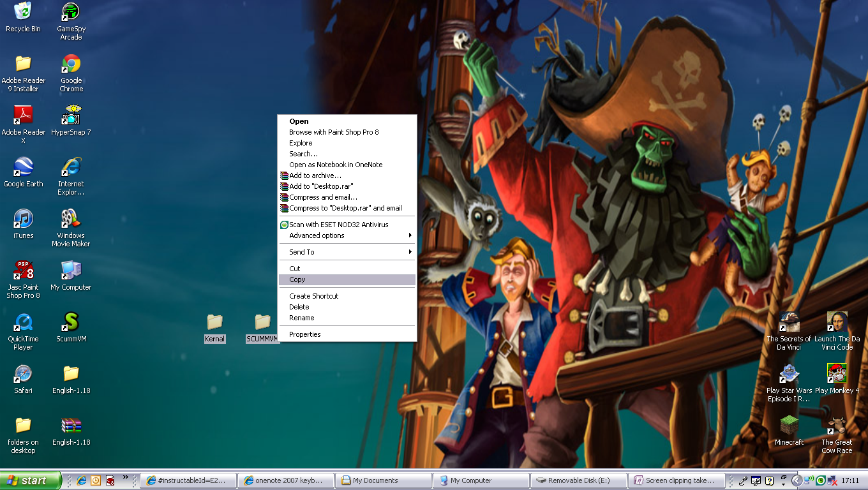Select the Google Earth desktop icon
This screenshot has width=868, height=490.
[x=23, y=172]
